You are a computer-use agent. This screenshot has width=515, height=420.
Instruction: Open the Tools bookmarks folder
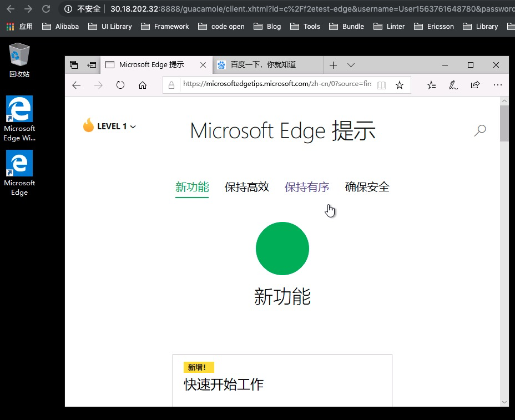coord(305,27)
